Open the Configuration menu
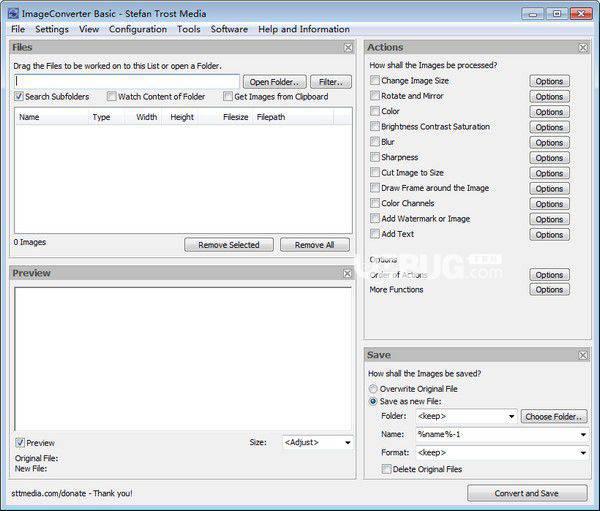 (138, 29)
